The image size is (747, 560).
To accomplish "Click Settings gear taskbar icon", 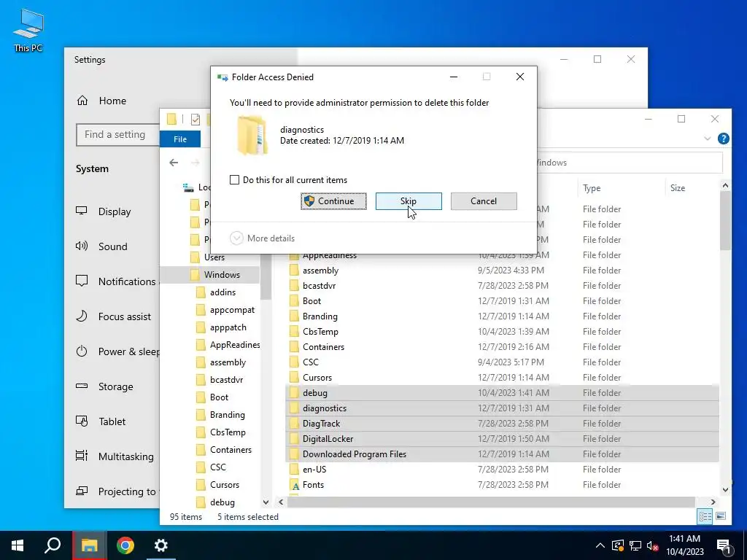I will pyautogui.click(x=161, y=545).
